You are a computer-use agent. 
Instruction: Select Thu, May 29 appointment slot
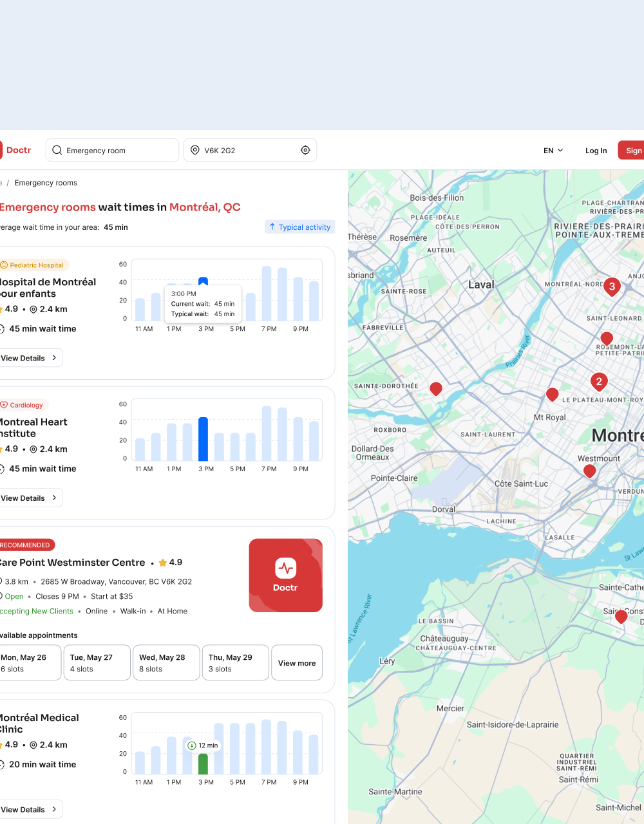236,662
